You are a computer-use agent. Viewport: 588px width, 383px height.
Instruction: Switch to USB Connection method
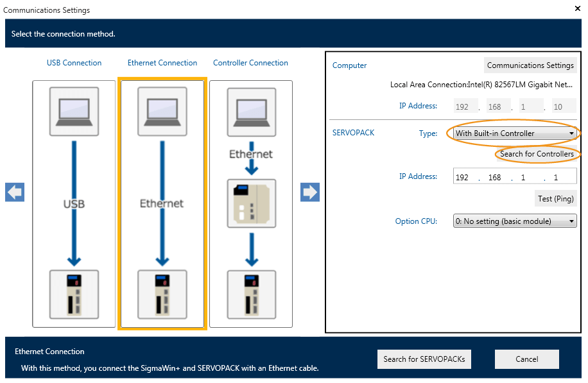point(74,63)
